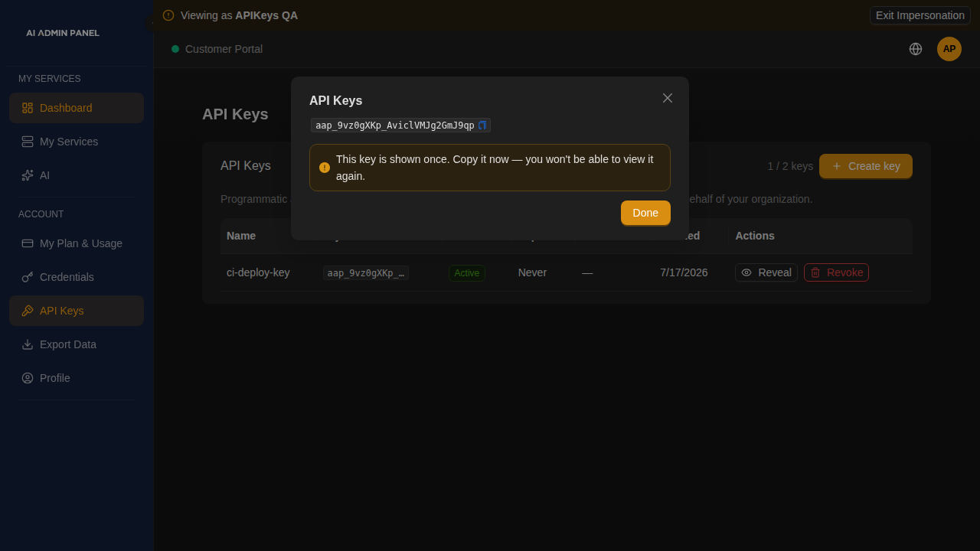The height and width of the screenshot is (551, 980).
Task: Reveal the ci-deploy-key key
Action: (766, 272)
